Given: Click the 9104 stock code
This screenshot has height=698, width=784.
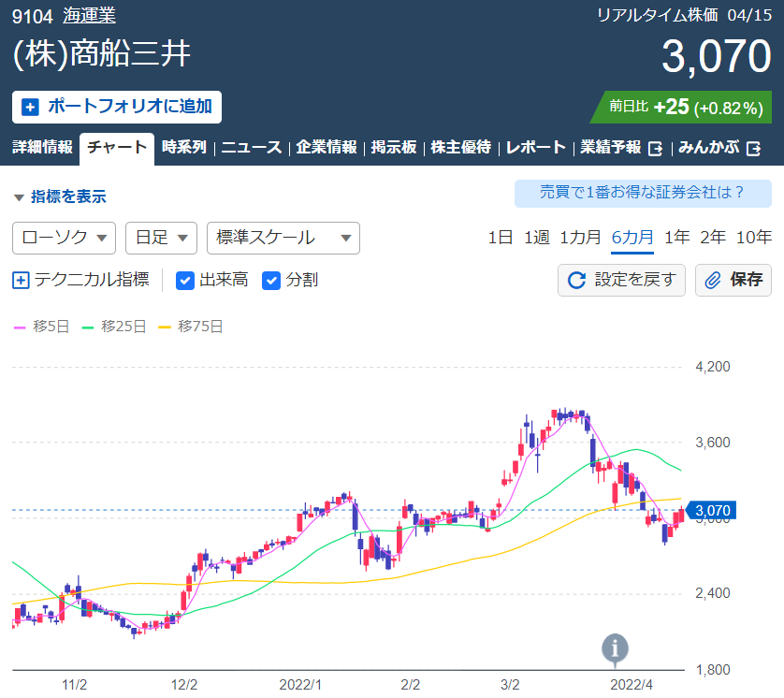Looking at the screenshot, I should point(32,17).
